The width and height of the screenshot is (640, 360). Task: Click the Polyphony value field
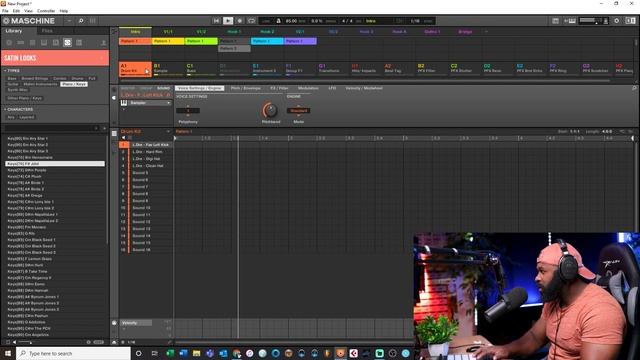click(188, 111)
